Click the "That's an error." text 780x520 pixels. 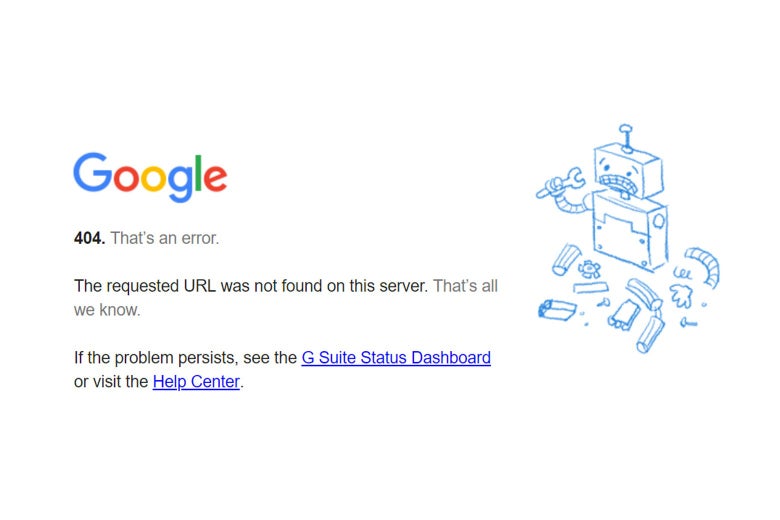pos(165,238)
